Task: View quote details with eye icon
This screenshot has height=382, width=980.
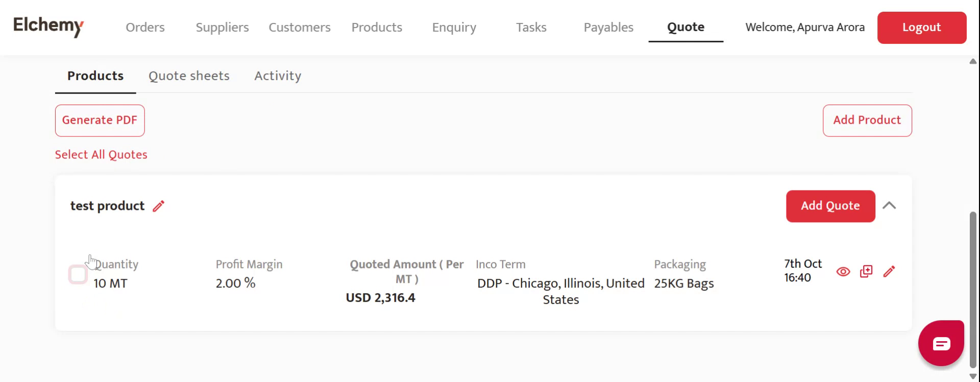Action: coord(843,272)
